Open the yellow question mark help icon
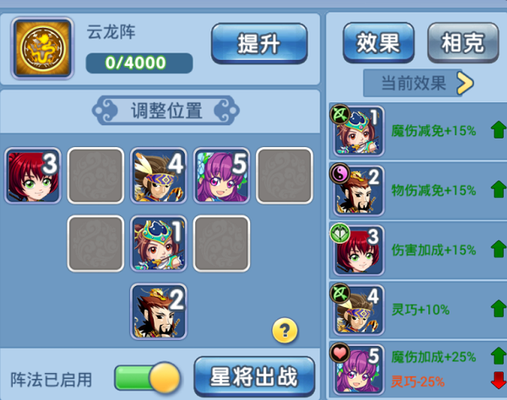The image size is (507, 400). pos(285,330)
